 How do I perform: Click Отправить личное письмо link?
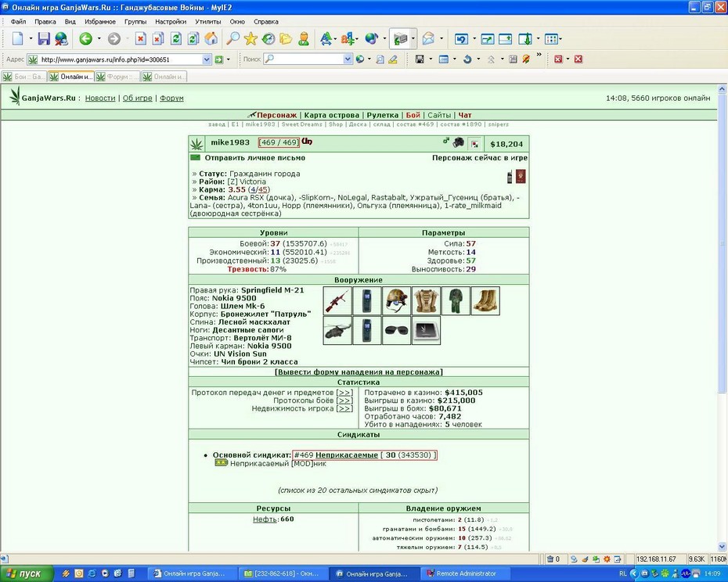pyautogui.click(x=255, y=158)
